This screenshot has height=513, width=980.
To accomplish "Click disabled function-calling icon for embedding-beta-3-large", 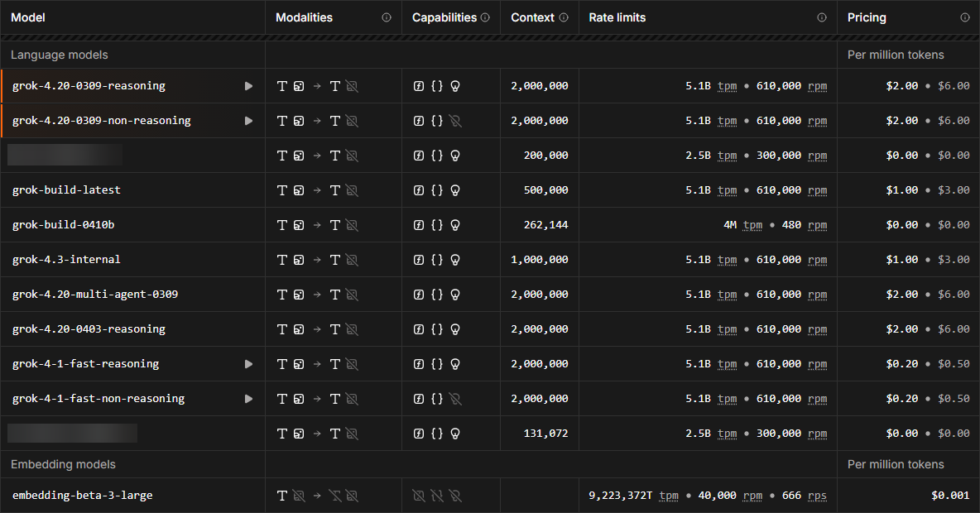I will pos(419,496).
